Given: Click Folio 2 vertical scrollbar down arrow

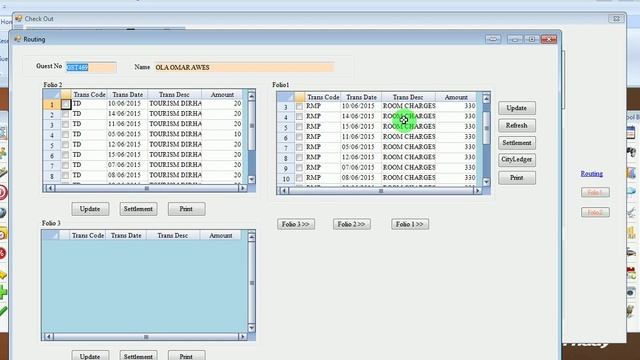Looking at the screenshot, I should [251, 179].
